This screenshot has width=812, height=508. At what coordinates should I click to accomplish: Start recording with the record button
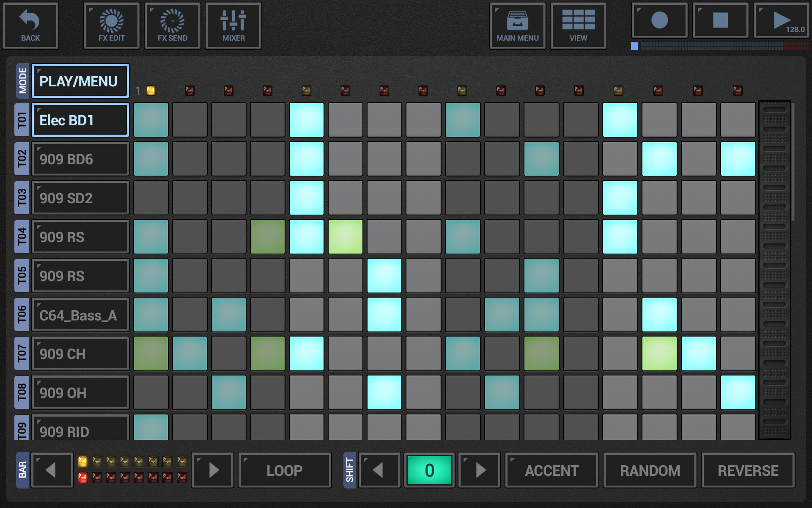[659, 20]
